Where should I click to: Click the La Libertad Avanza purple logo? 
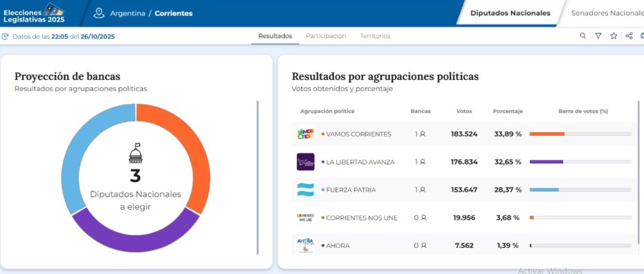point(305,162)
